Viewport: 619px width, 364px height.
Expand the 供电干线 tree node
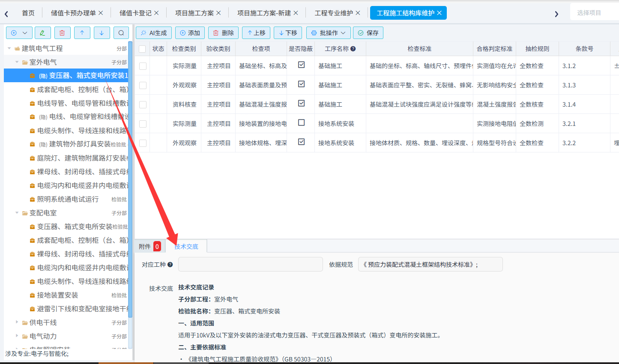click(17, 322)
